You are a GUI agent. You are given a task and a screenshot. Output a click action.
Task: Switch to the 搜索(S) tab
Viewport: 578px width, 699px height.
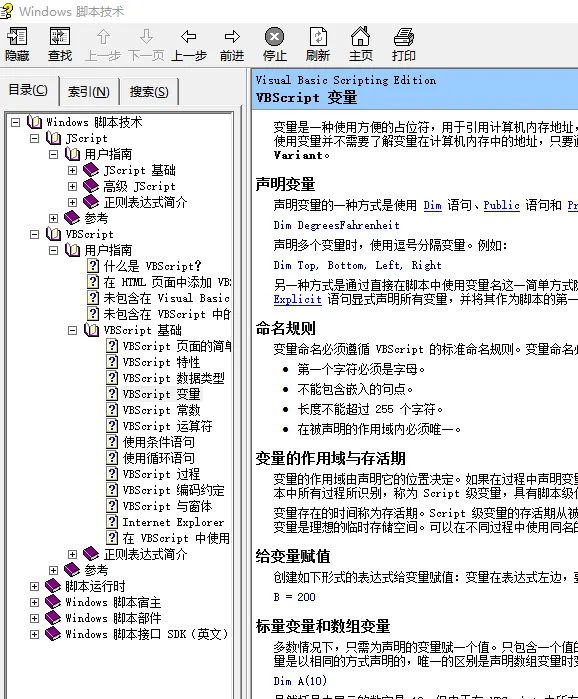149,91
